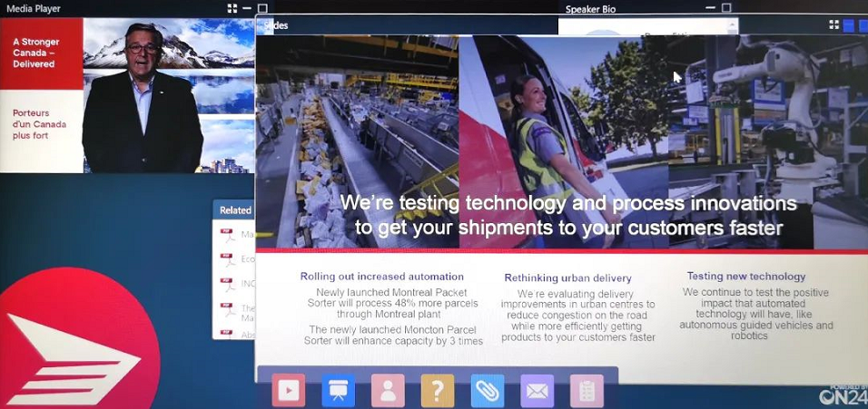Minimize the Slides window
The image size is (868, 409).
[847, 24]
